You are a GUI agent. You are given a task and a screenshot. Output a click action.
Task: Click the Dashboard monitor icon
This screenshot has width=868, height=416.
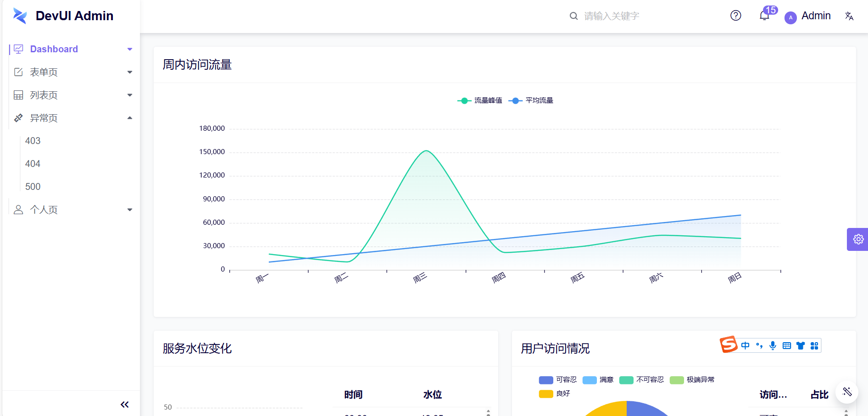(x=18, y=49)
